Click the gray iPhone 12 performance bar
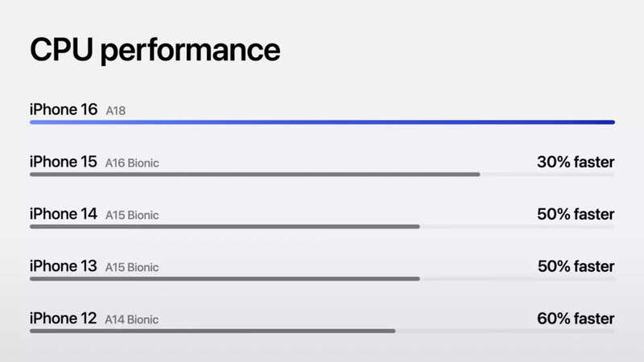This screenshot has width=644, height=362. coord(213,331)
